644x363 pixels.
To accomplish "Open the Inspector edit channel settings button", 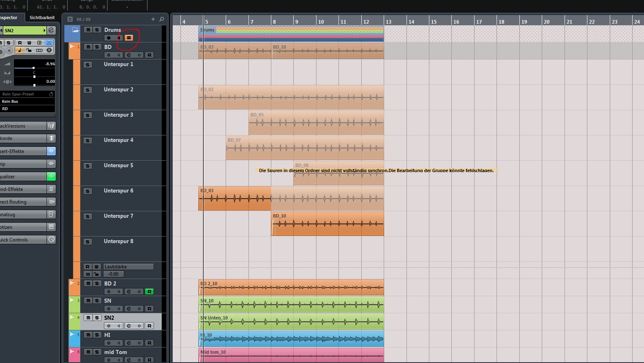I will [x=51, y=30].
